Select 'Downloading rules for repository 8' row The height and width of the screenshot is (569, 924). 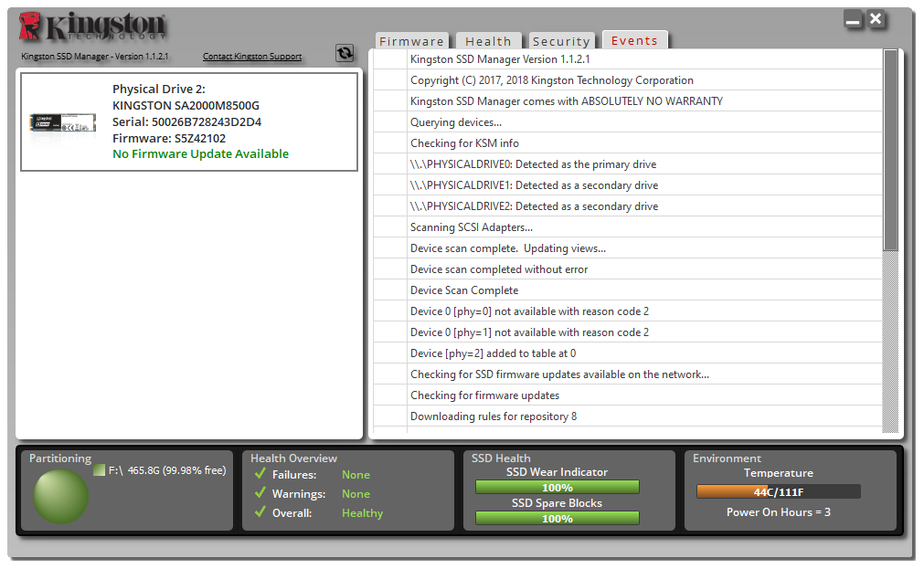click(628, 416)
